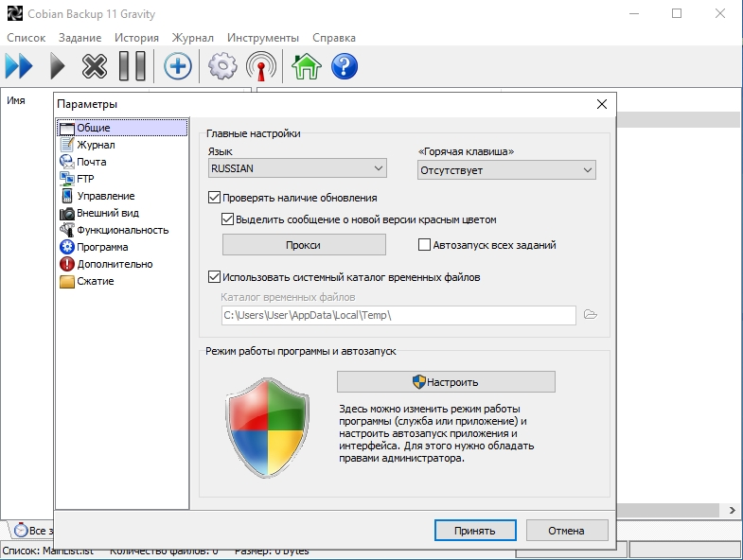Open the Инструменты menu
The height and width of the screenshot is (560, 743).
[263, 38]
